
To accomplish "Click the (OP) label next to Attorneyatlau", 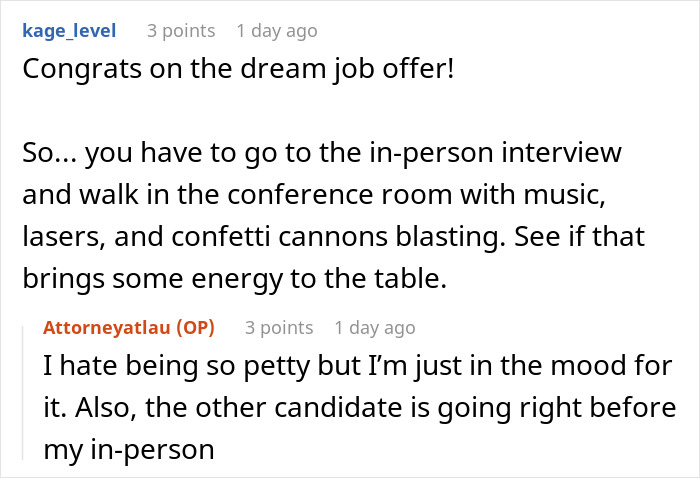I will 194,328.
